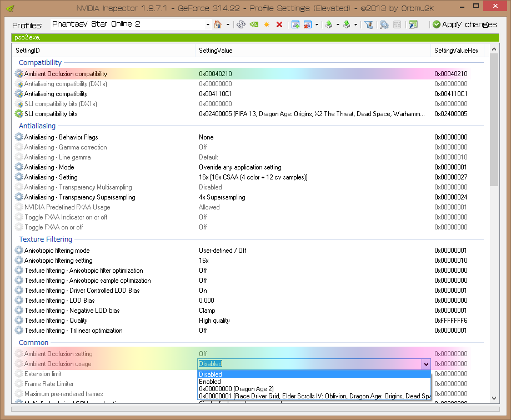The image size is (511, 420).
Task: Click the Texture Filtering group header
Action: click(46, 239)
